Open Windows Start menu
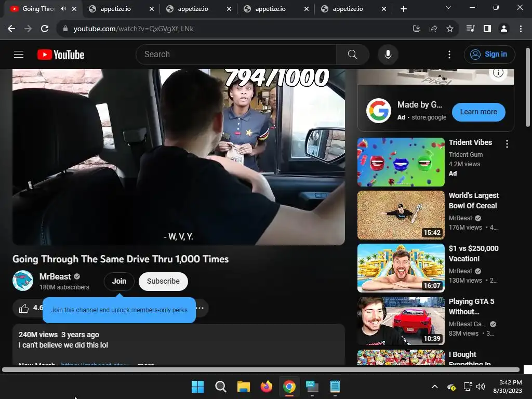The width and height of the screenshot is (532, 399). (x=197, y=387)
